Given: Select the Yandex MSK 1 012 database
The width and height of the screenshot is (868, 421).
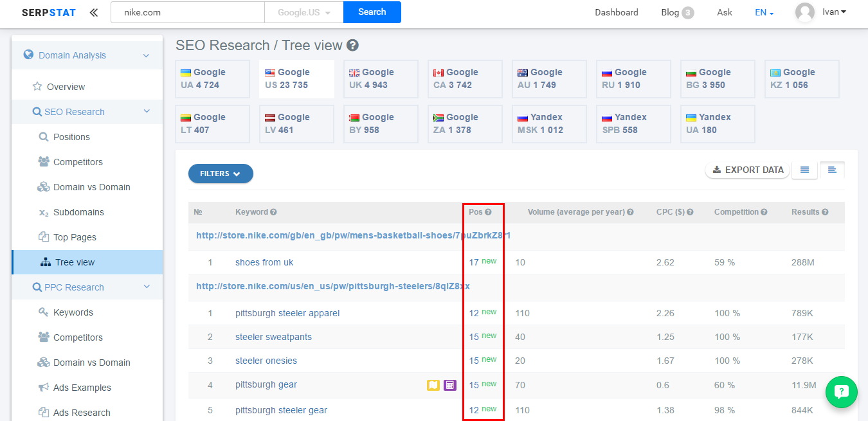Looking at the screenshot, I should pyautogui.click(x=549, y=124).
